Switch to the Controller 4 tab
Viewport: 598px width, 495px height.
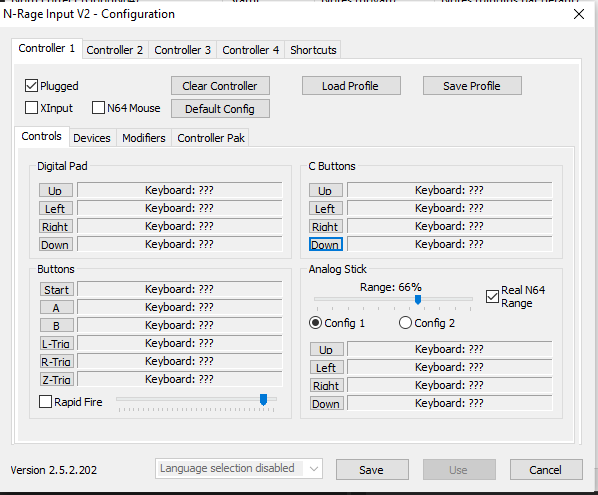click(251, 50)
